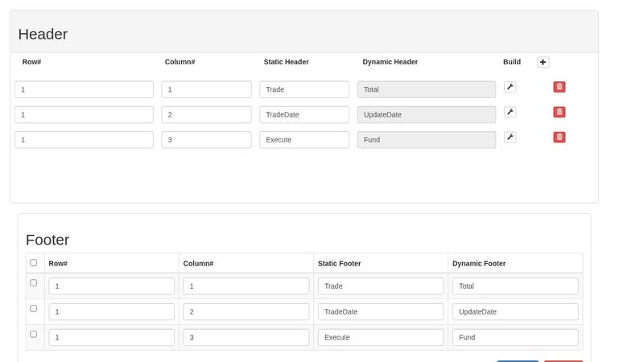644x362 pixels.
Task: Click the Static Header field containing Trade
Action: click(x=304, y=89)
